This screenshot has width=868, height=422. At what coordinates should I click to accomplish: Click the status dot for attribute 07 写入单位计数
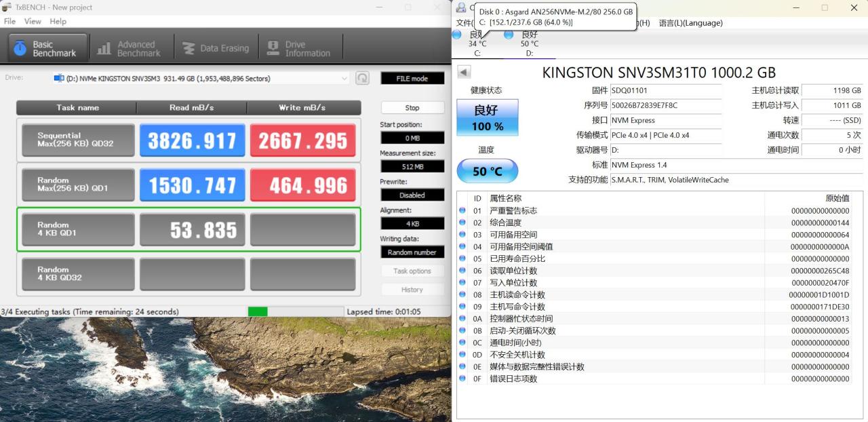tap(462, 283)
